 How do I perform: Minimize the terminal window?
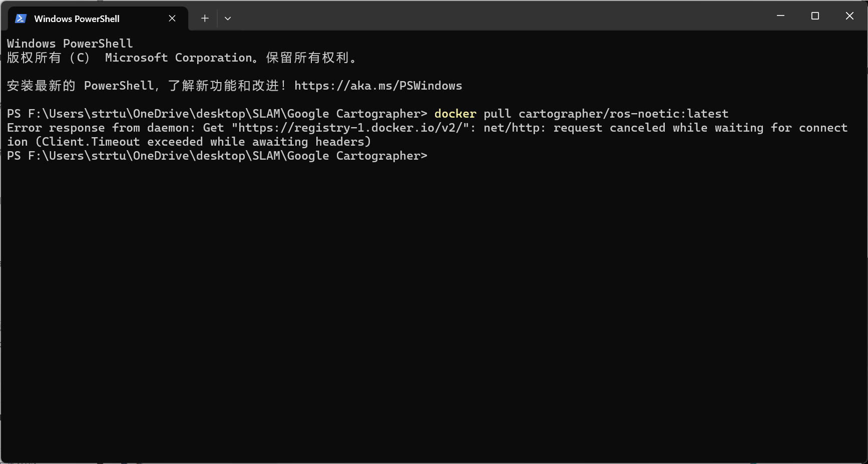tap(780, 16)
